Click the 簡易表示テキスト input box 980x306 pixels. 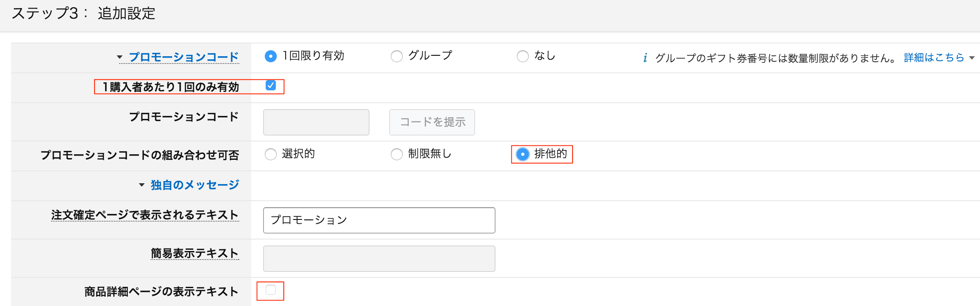point(379,259)
